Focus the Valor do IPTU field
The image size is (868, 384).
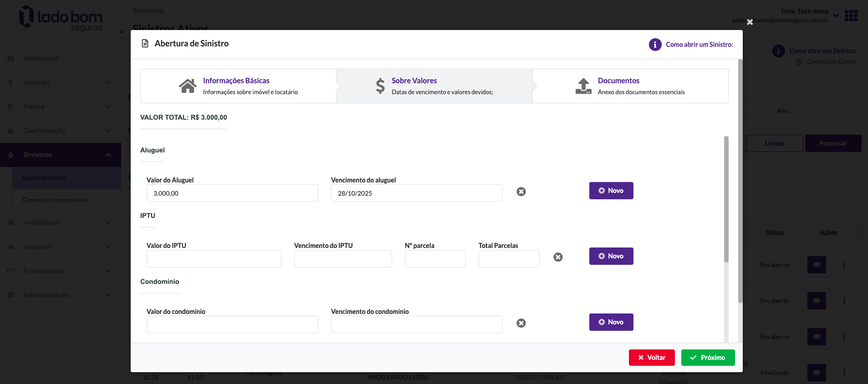coord(214,259)
